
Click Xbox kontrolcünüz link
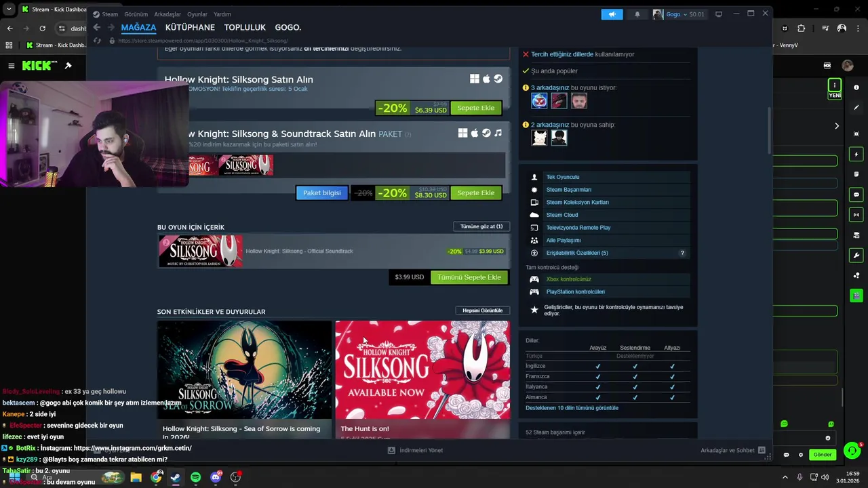tap(568, 279)
